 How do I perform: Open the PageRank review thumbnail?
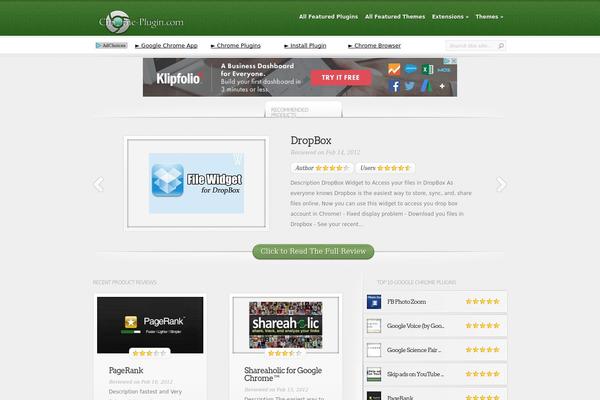tap(150, 325)
